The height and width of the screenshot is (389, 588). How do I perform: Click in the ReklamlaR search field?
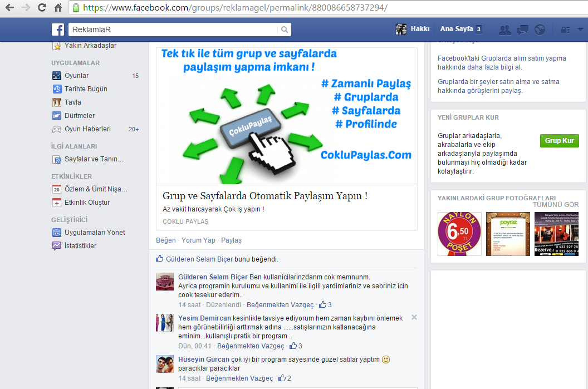pyautogui.click(x=173, y=29)
